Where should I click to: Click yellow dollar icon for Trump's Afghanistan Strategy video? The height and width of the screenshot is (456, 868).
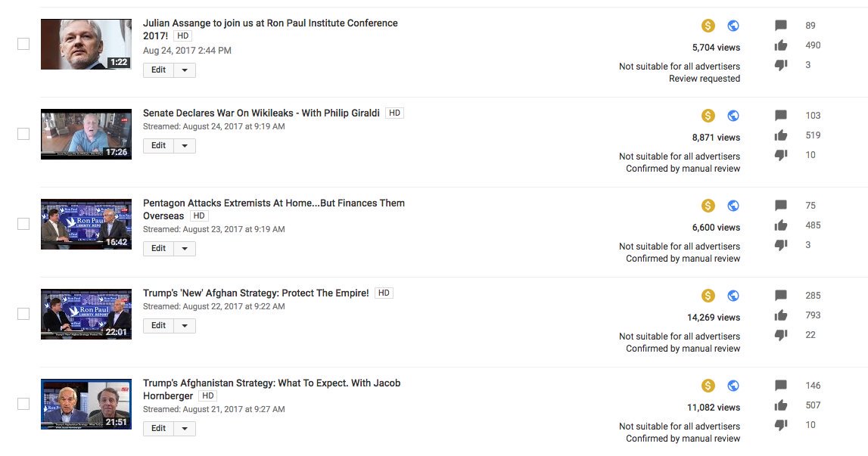[708, 386]
